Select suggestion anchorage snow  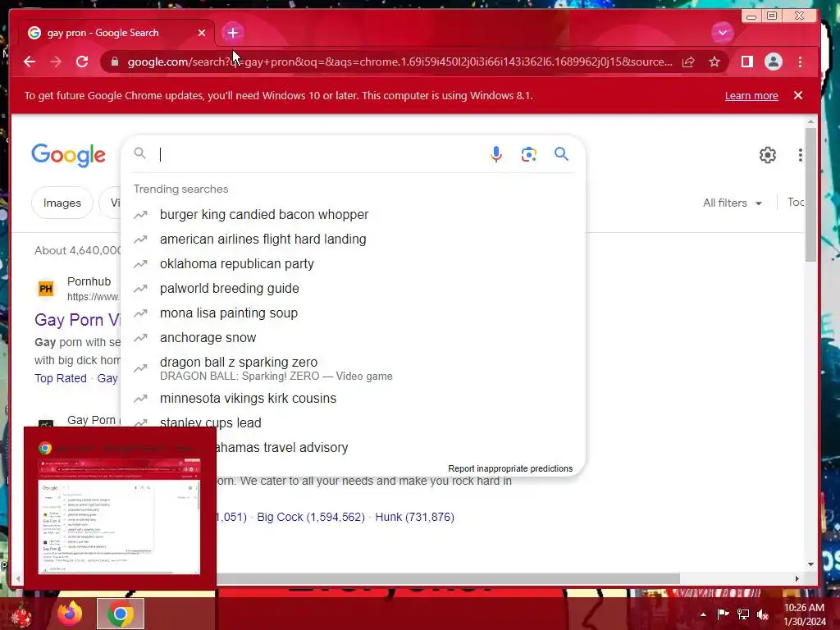coord(354,337)
